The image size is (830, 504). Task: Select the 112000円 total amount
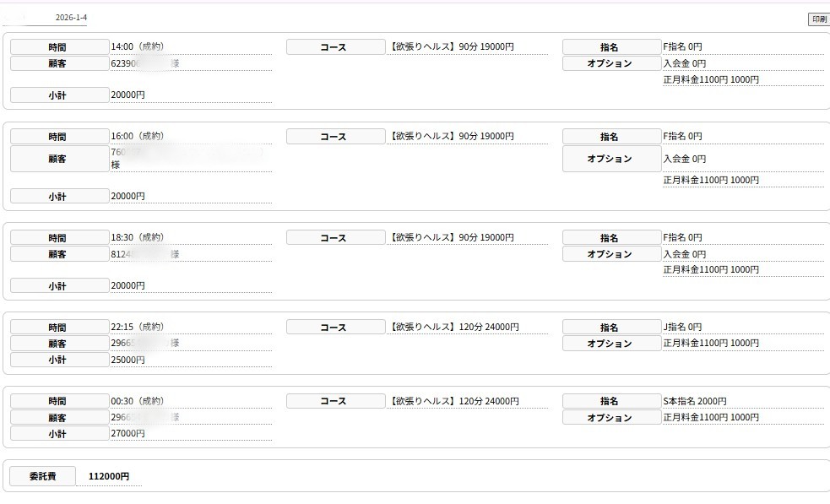[109, 477]
